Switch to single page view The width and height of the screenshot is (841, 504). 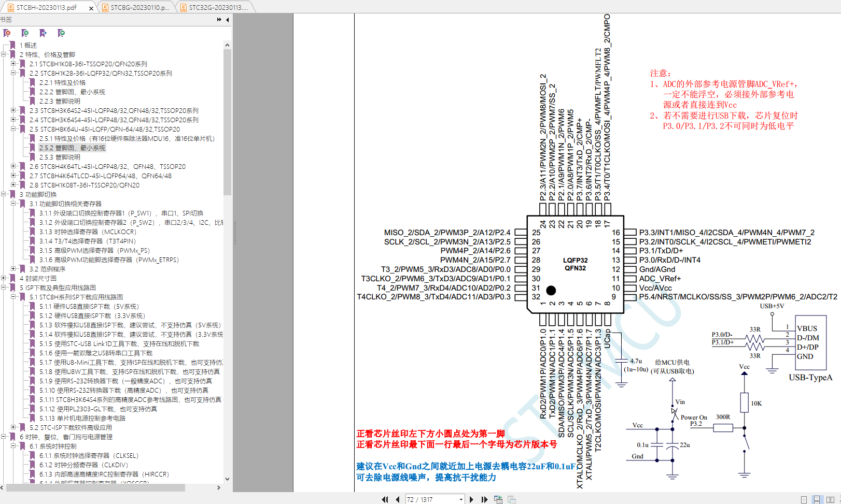tap(804, 499)
